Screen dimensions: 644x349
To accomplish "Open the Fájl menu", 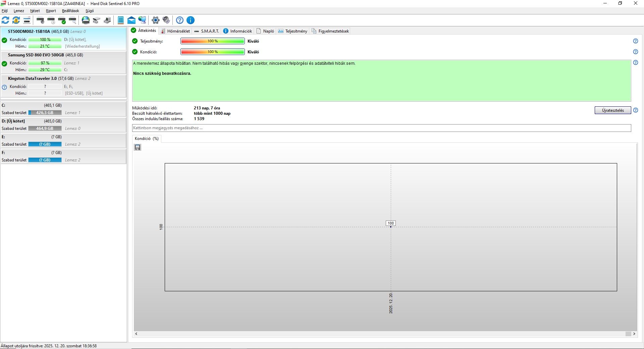I will 5,11.
